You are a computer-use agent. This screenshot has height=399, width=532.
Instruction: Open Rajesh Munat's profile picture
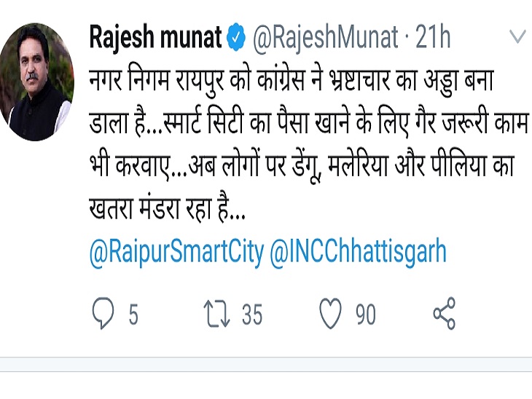coord(36,82)
